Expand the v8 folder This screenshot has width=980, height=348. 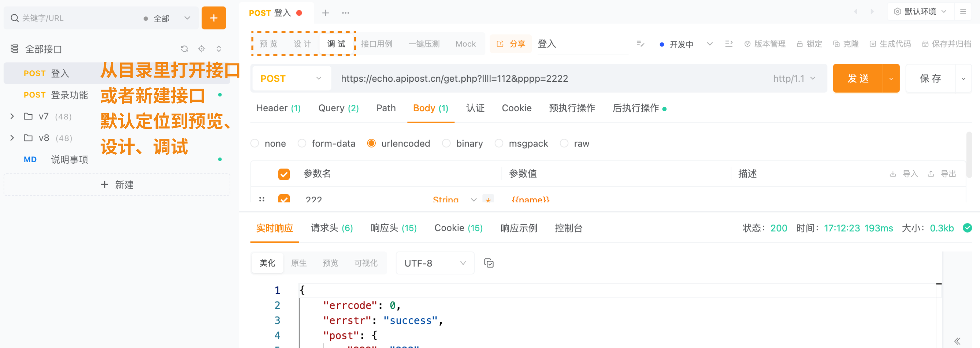[12, 137]
